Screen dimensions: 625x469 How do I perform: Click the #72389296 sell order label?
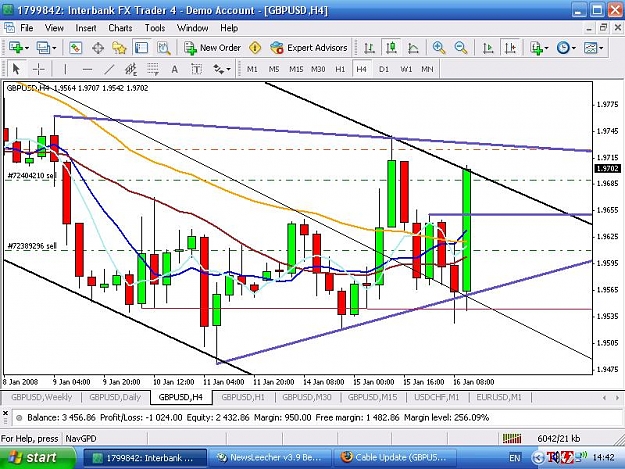pos(32,246)
